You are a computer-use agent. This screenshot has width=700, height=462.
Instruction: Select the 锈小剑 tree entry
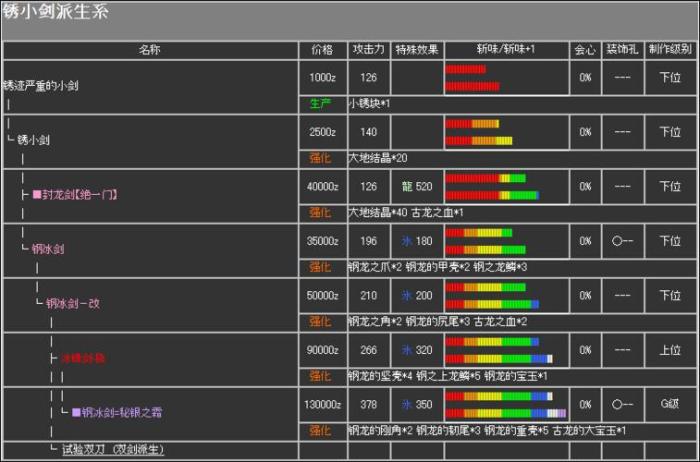[x=33, y=140]
